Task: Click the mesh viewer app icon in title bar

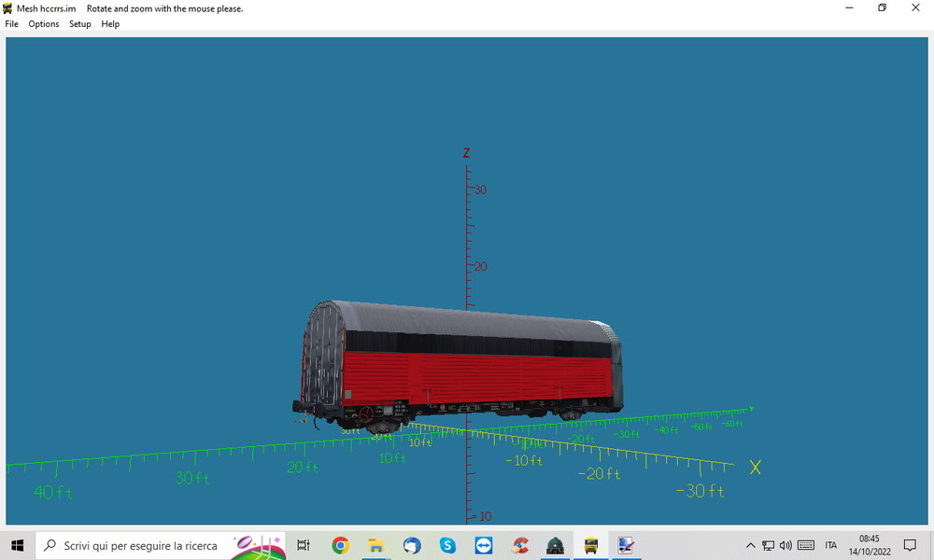Action: point(7,8)
